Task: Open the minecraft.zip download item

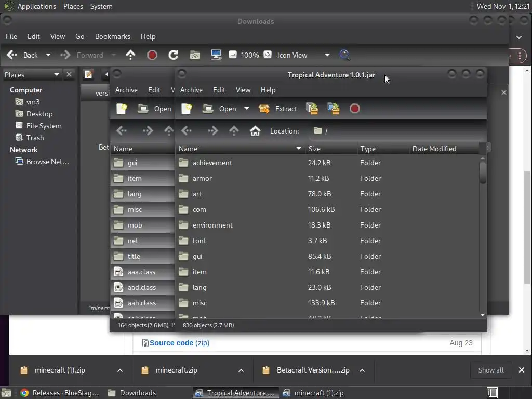Action: pos(177,370)
